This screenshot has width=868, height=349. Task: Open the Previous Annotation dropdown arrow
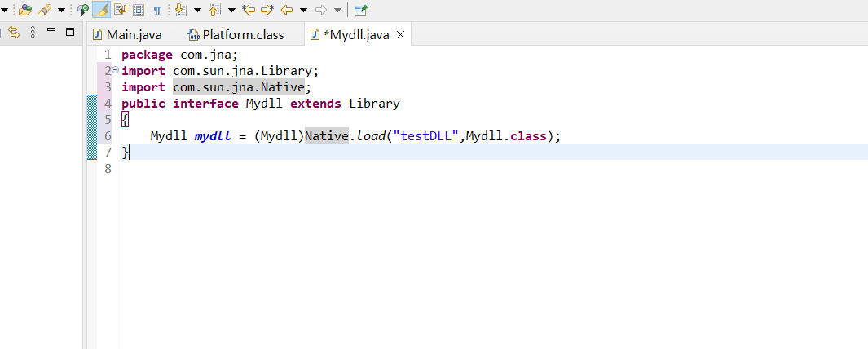click(x=231, y=10)
